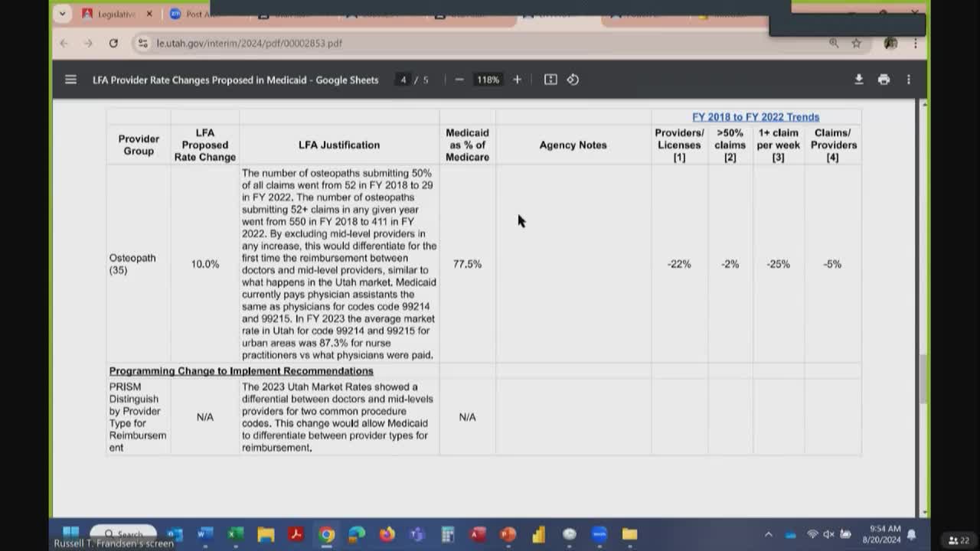Open Microsoft Word from the taskbar

[205, 534]
